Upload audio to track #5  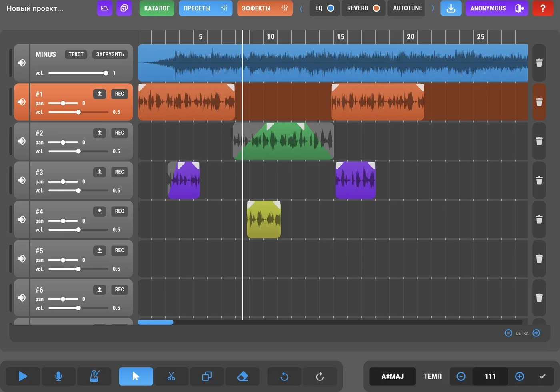coord(100,250)
